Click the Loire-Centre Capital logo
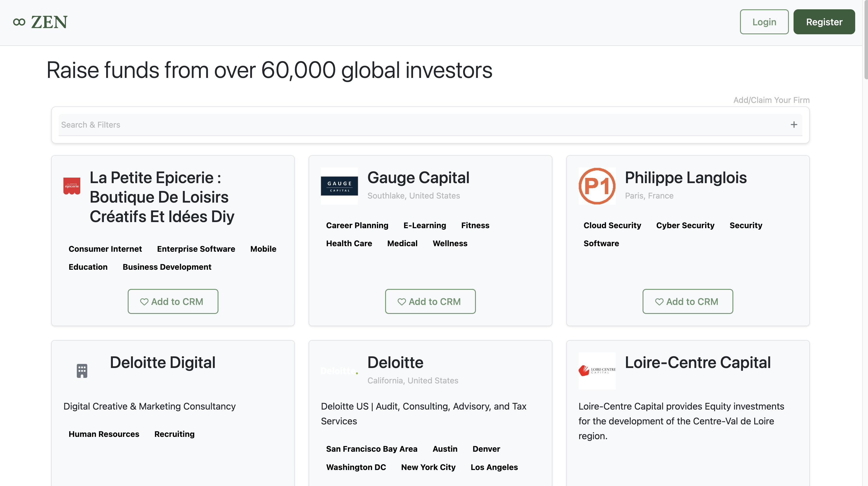Image resolution: width=868 pixels, height=486 pixels. (597, 371)
